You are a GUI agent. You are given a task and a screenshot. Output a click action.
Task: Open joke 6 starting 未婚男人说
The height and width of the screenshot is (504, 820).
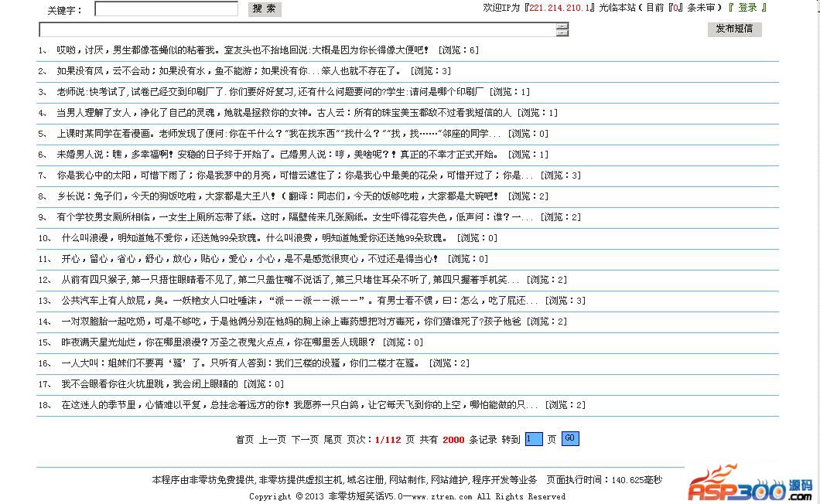point(277,155)
